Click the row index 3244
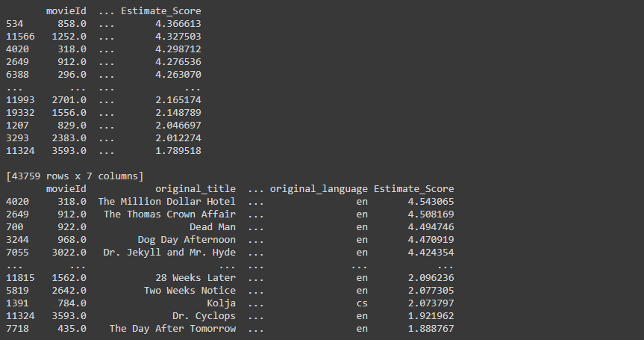644x340 pixels. pos(17,240)
